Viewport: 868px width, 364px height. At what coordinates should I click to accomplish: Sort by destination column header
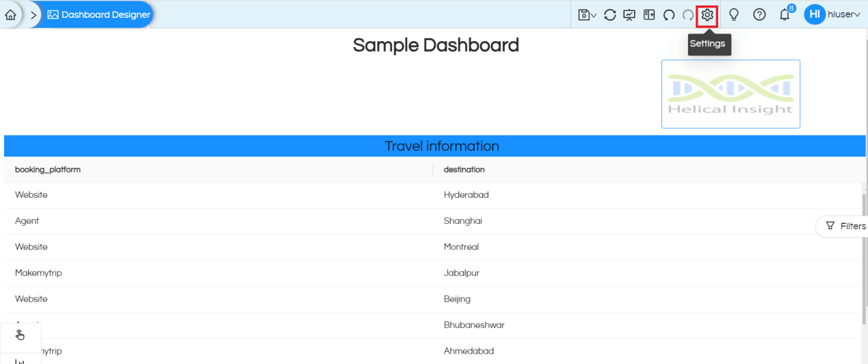(464, 170)
